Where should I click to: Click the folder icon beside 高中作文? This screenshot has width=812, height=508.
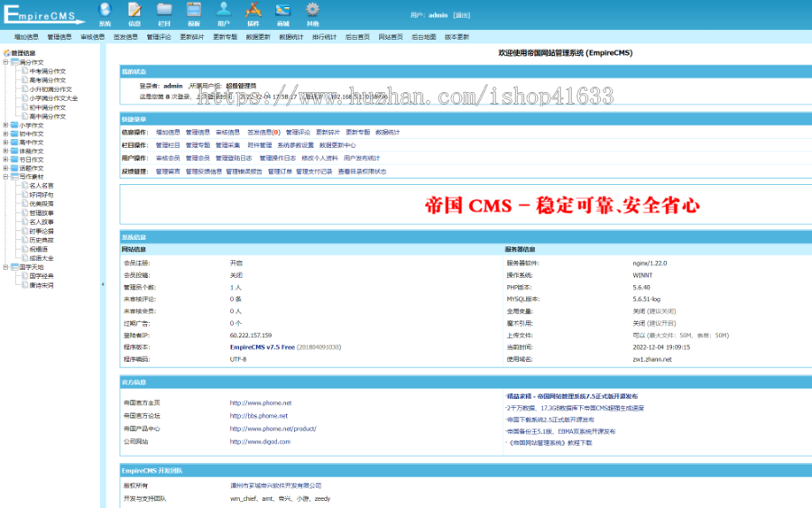coord(14,142)
